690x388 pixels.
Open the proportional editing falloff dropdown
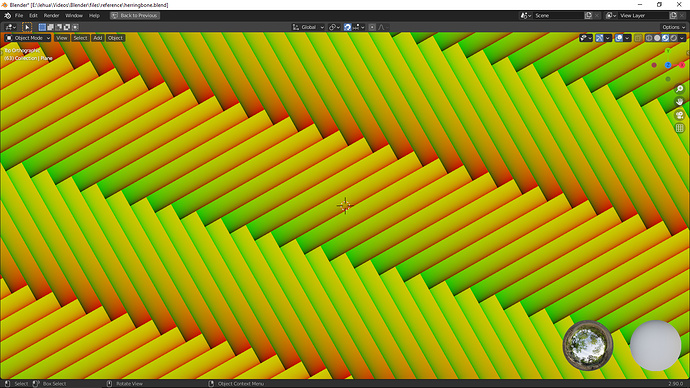(384, 27)
